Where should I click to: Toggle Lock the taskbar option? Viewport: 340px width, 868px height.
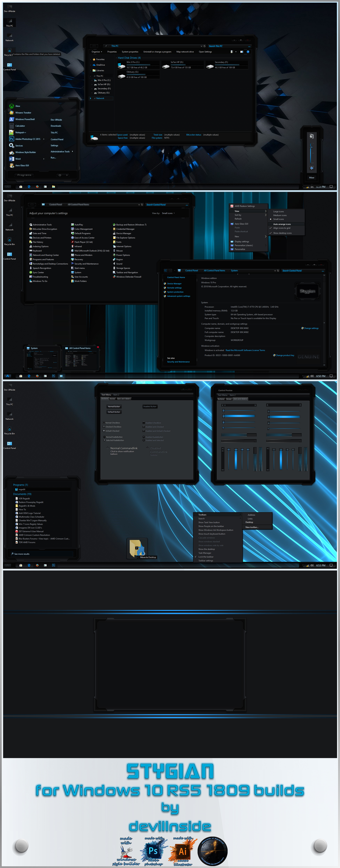click(x=218, y=557)
